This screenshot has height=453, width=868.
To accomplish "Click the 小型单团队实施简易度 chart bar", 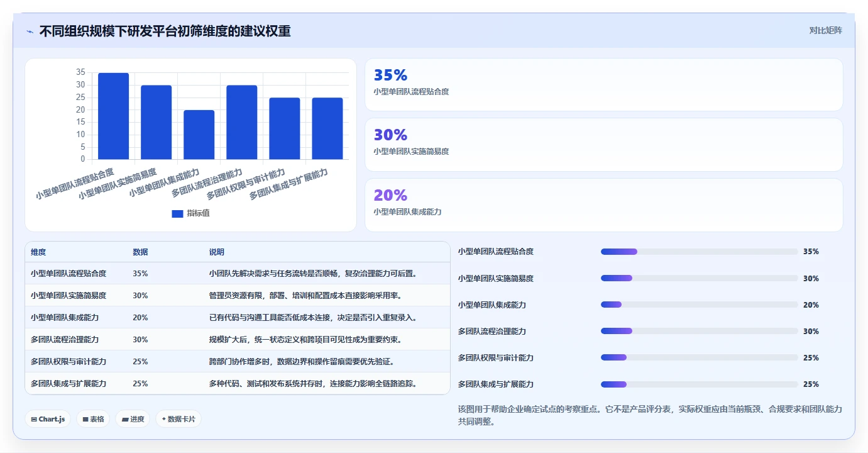I will click(156, 122).
